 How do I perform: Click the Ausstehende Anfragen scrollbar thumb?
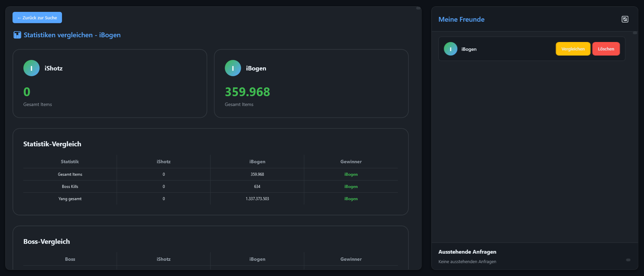point(628,260)
